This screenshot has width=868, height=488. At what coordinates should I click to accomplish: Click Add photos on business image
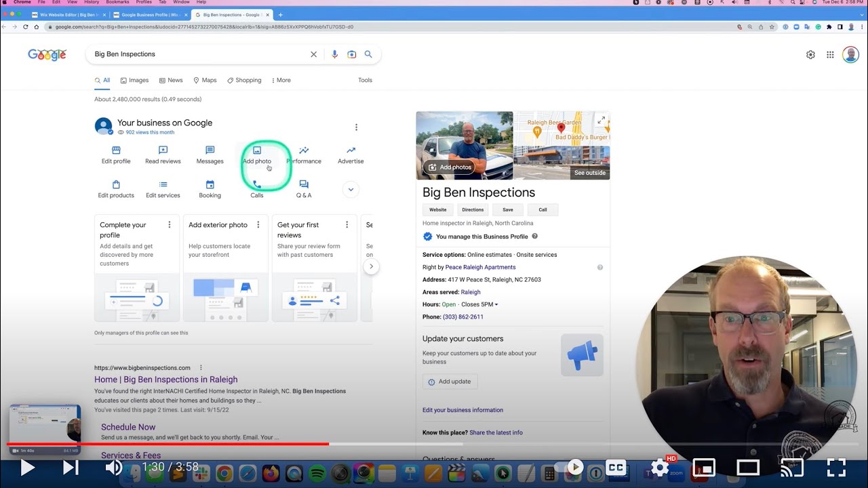coord(448,167)
